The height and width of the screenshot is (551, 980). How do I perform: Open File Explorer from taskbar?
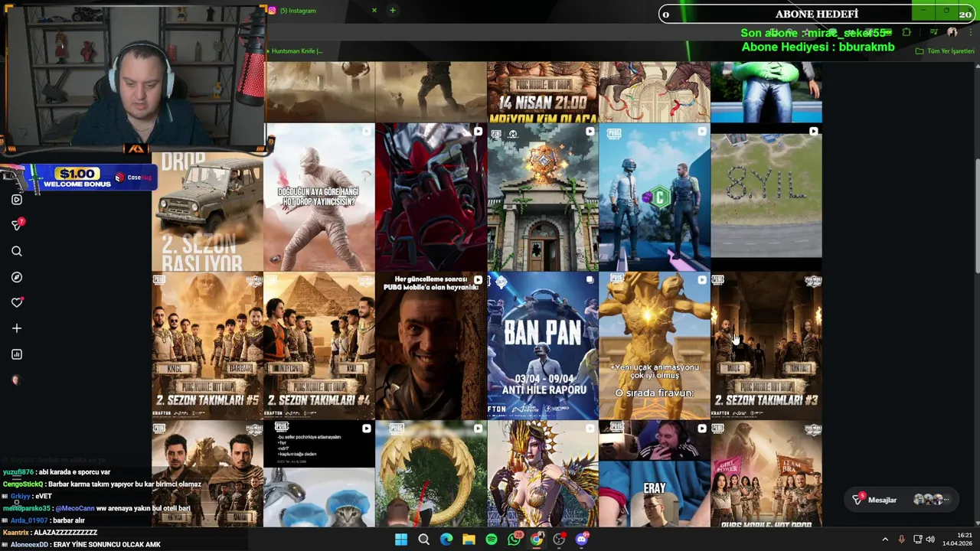(x=469, y=540)
